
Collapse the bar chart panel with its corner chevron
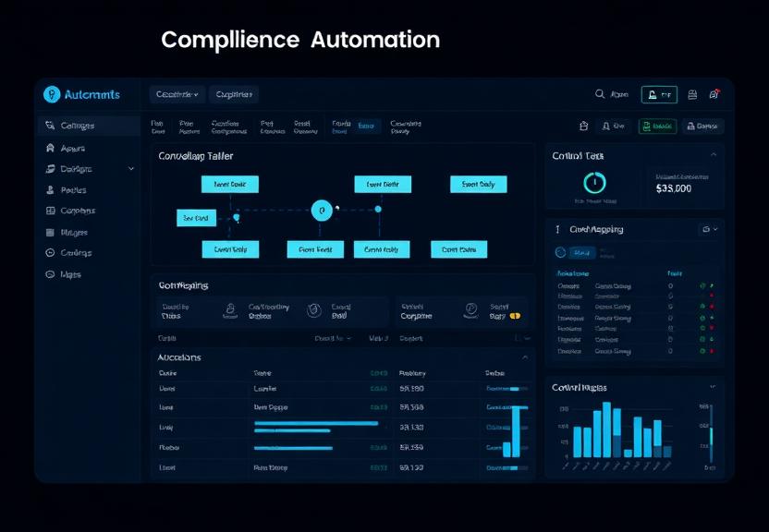[x=713, y=387]
